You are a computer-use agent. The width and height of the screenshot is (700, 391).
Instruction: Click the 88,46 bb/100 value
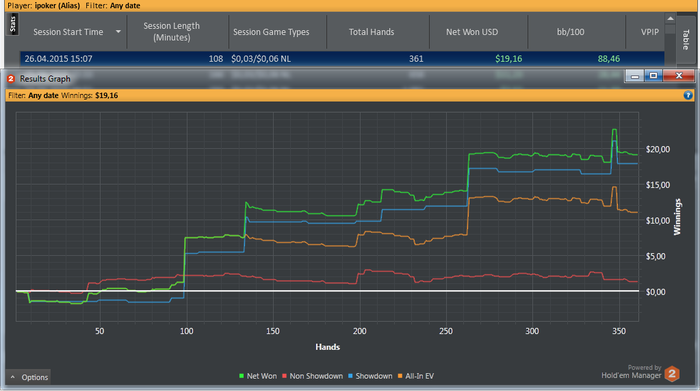click(608, 59)
